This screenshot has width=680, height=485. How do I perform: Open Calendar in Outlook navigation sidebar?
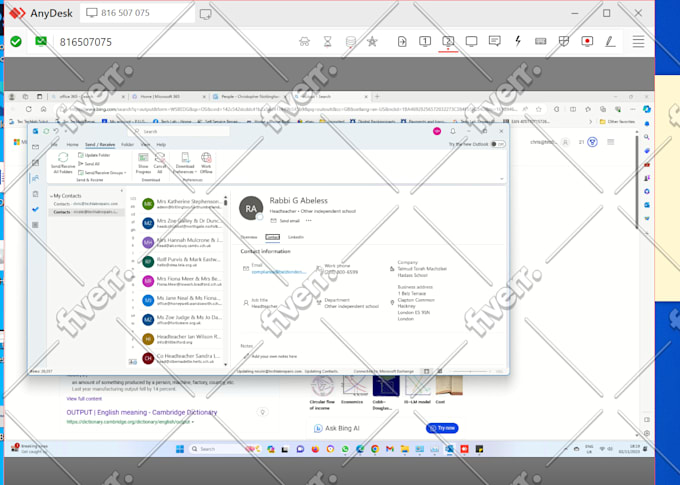coord(36,163)
